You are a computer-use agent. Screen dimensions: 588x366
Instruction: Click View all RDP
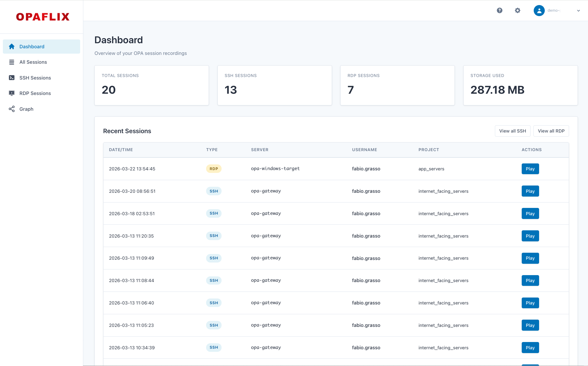pyautogui.click(x=551, y=131)
